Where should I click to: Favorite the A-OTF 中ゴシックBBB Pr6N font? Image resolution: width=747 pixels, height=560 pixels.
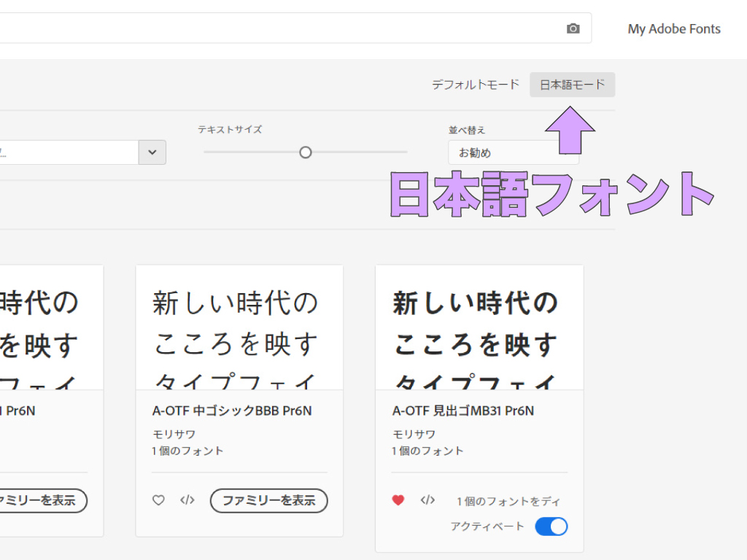click(158, 501)
